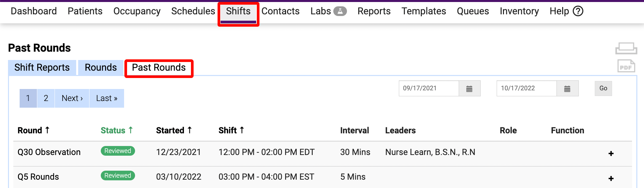Click the 09/17/2021 start date field
The width and height of the screenshot is (644, 188).
click(x=428, y=89)
